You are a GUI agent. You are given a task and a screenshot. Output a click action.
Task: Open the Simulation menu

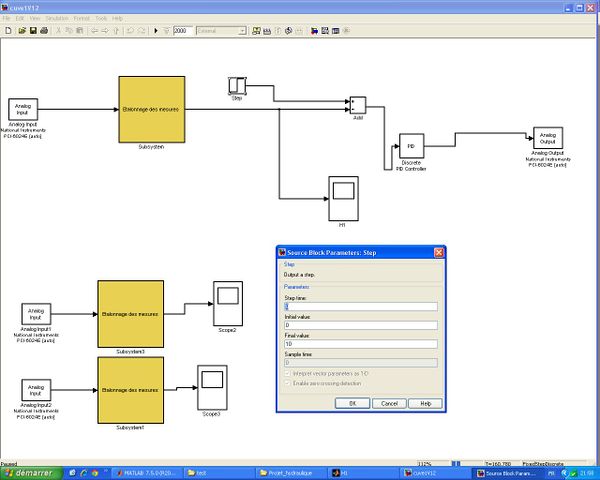[x=58, y=18]
